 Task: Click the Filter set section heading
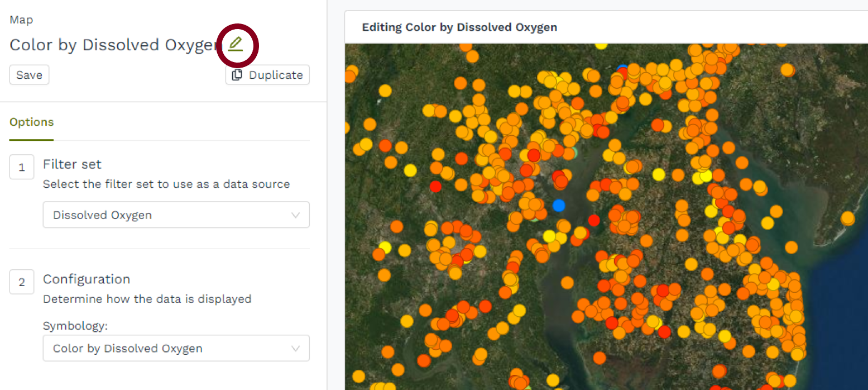pyautogui.click(x=72, y=164)
